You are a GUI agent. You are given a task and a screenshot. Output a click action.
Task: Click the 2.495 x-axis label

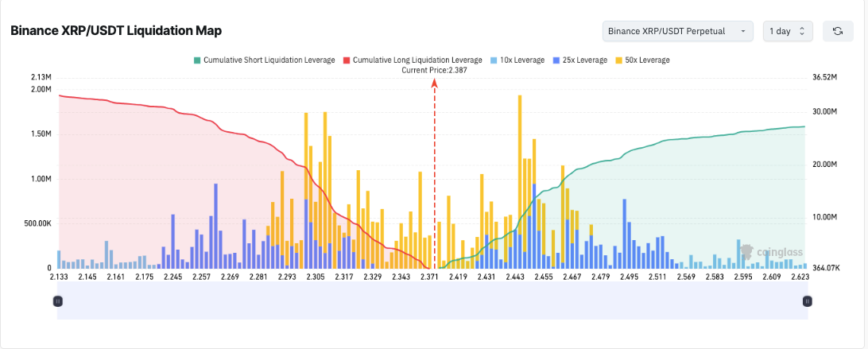coord(630,277)
